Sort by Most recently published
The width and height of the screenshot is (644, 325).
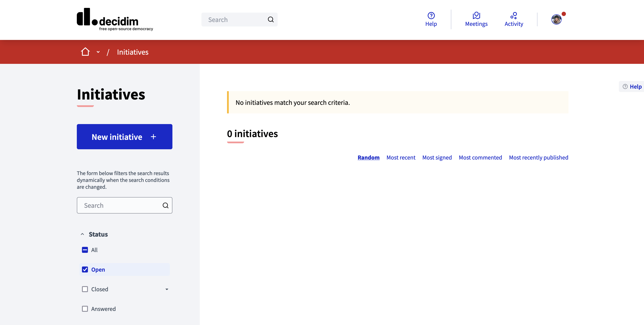point(539,157)
